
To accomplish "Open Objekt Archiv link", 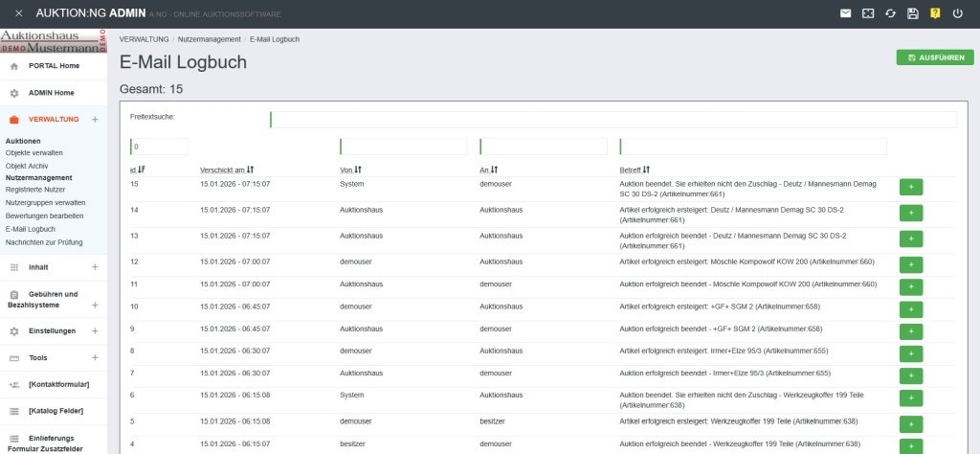I will (27, 167).
